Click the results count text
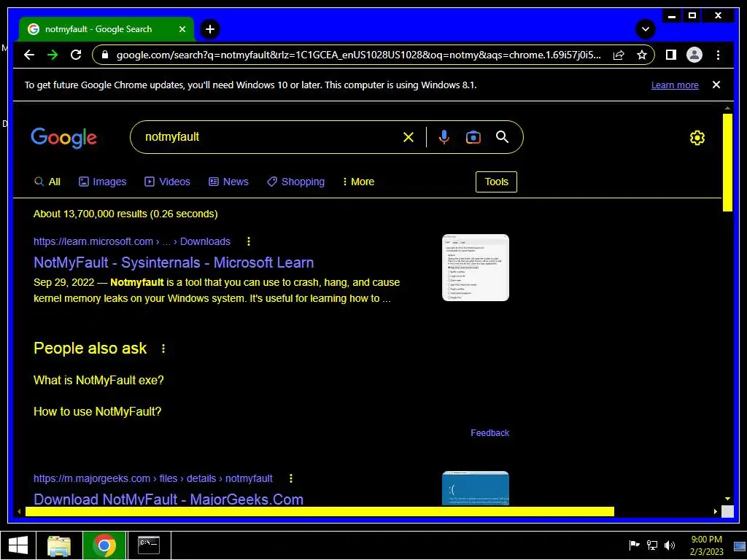 tap(125, 214)
